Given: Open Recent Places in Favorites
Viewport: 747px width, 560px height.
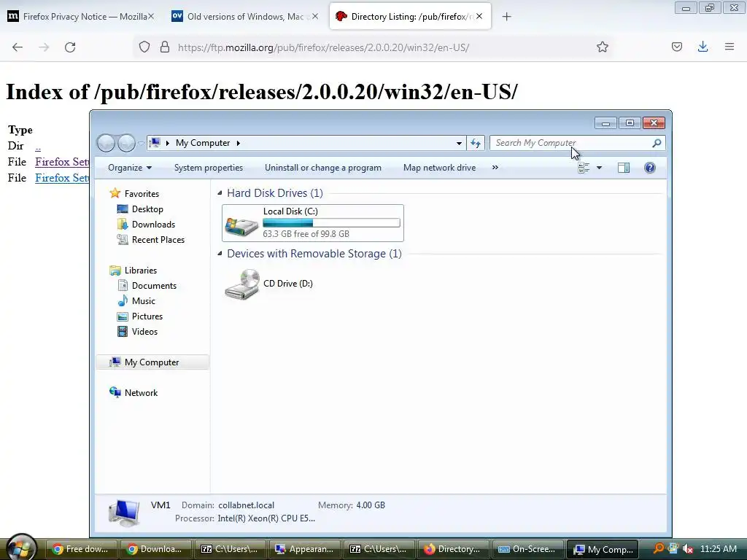Looking at the screenshot, I should (158, 239).
